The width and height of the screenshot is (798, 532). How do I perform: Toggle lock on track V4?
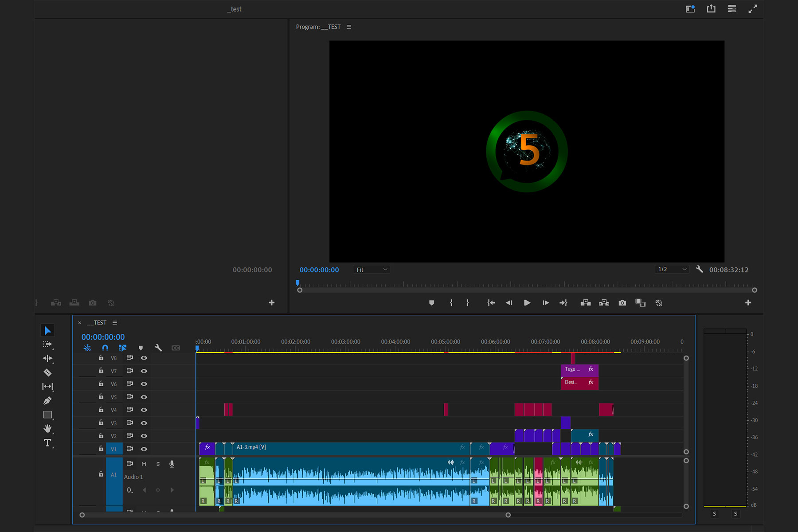(x=101, y=410)
